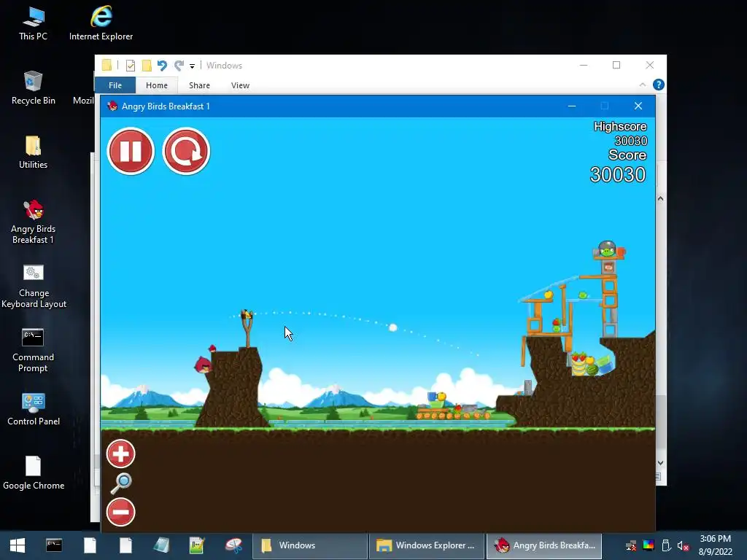Screen dimensions: 747x560
Task: Maximize the Windows Explorer window
Action: pos(616,65)
